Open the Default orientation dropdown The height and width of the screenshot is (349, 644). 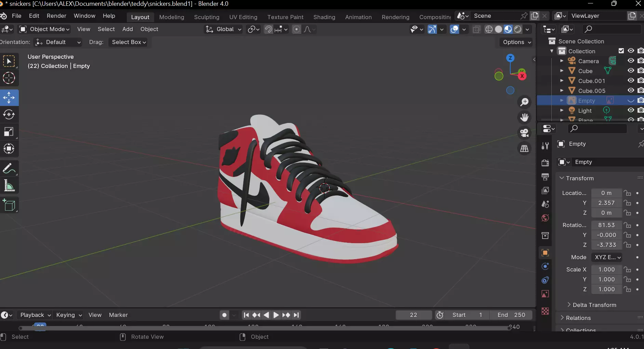point(58,42)
